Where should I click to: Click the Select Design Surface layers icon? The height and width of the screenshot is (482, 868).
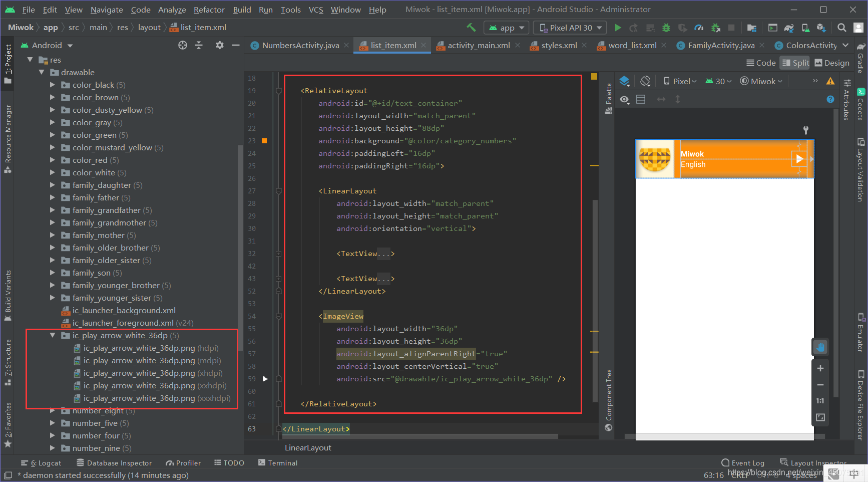pos(625,81)
